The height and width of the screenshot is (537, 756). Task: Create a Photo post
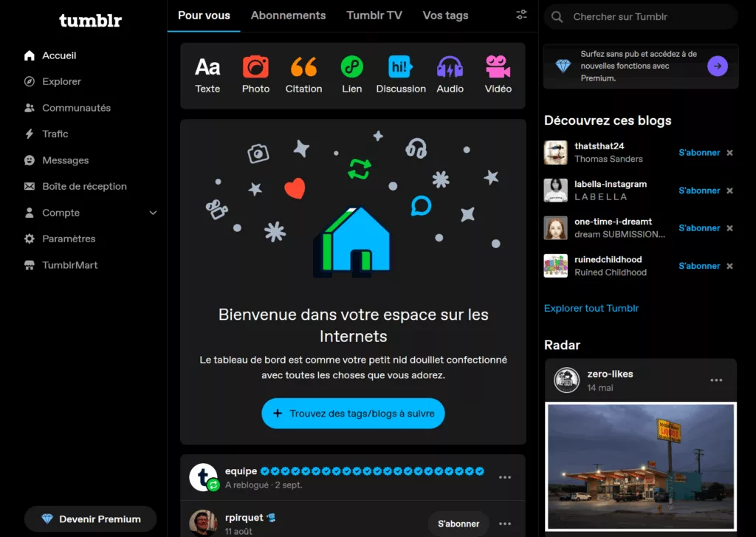255,75
